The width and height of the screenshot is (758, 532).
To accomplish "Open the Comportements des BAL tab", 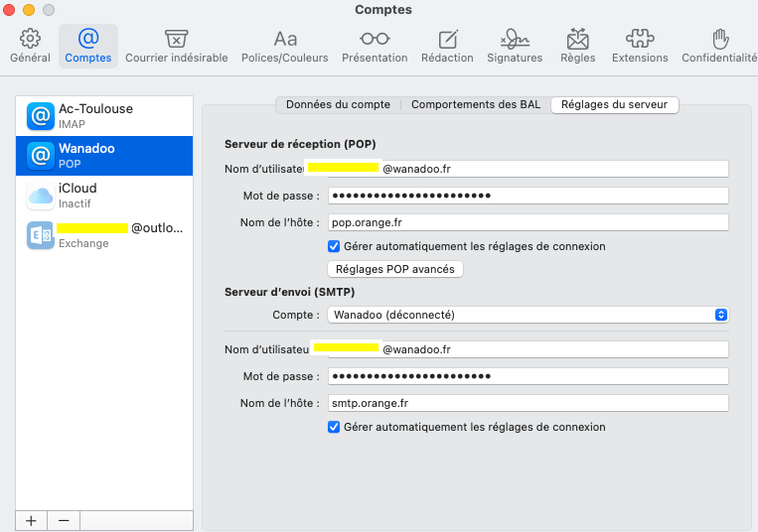I will (476, 104).
